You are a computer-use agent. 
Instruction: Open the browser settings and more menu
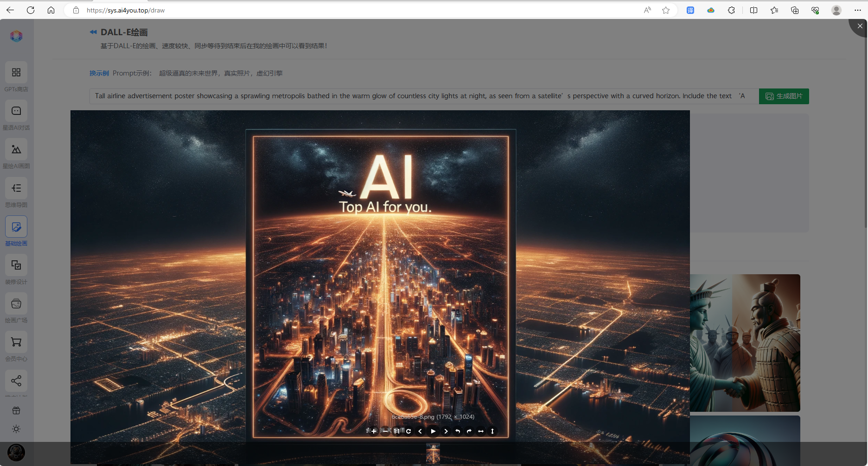point(857,10)
